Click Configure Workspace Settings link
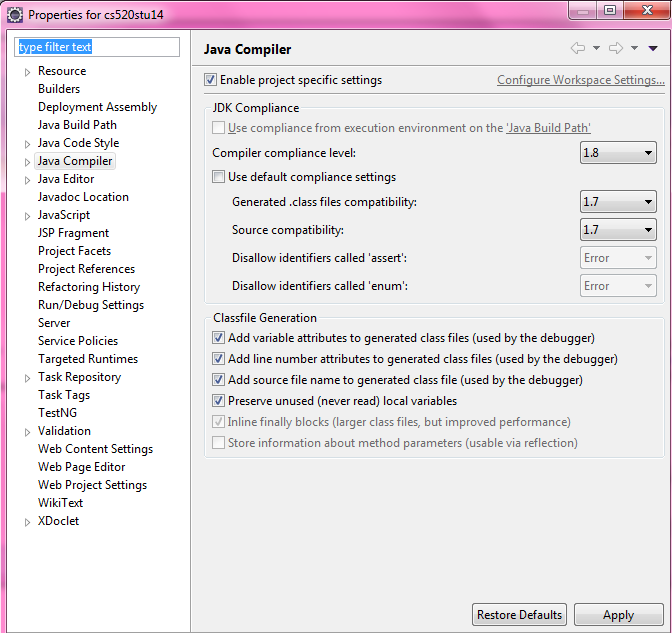 pyautogui.click(x=580, y=80)
